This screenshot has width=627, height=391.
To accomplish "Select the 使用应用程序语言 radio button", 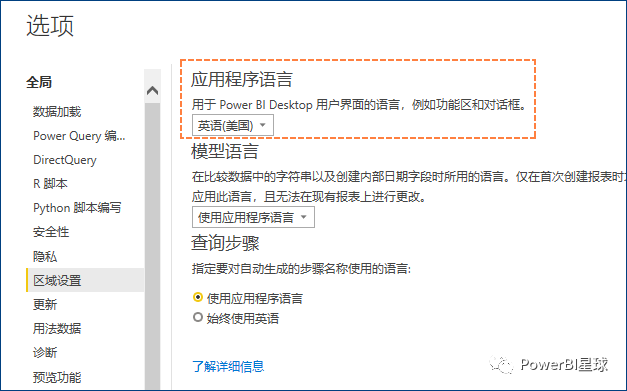I will (198, 297).
